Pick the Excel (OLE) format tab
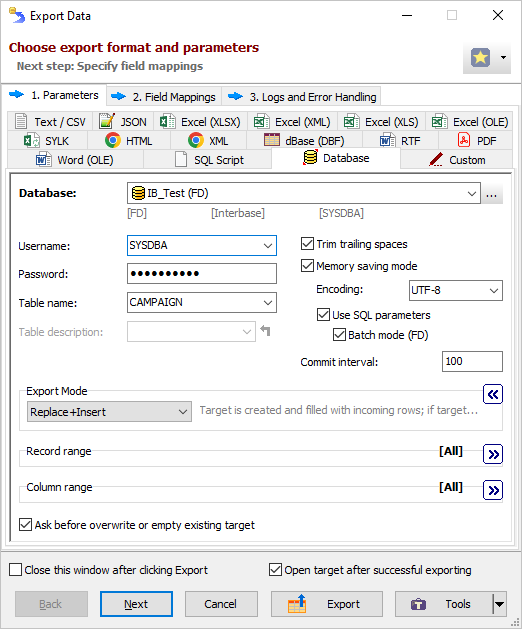This screenshot has width=522, height=629. tap(470, 122)
